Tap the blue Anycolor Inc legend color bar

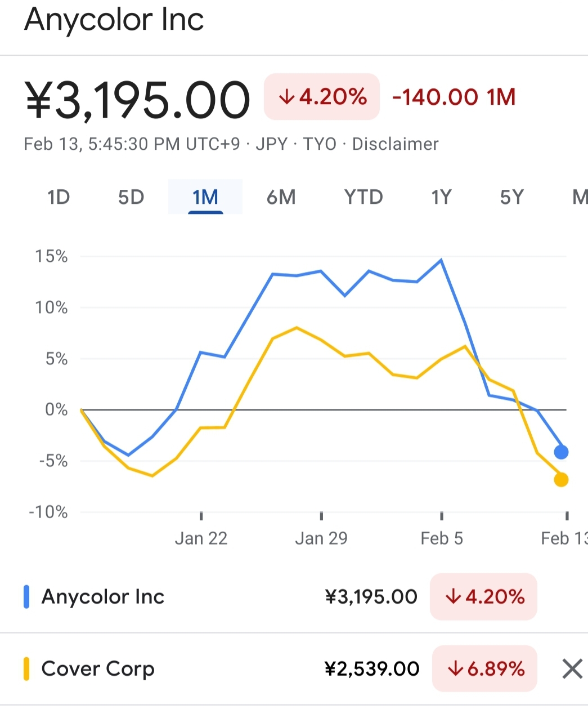[26, 597]
